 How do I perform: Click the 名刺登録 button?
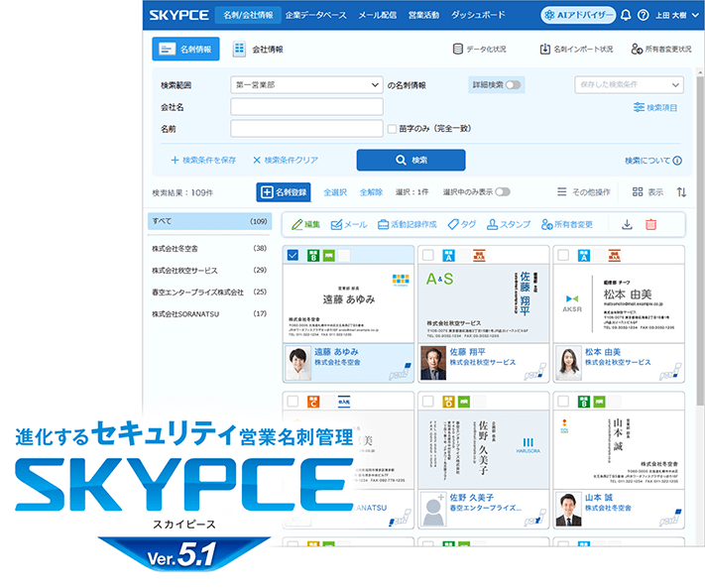coord(284,192)
